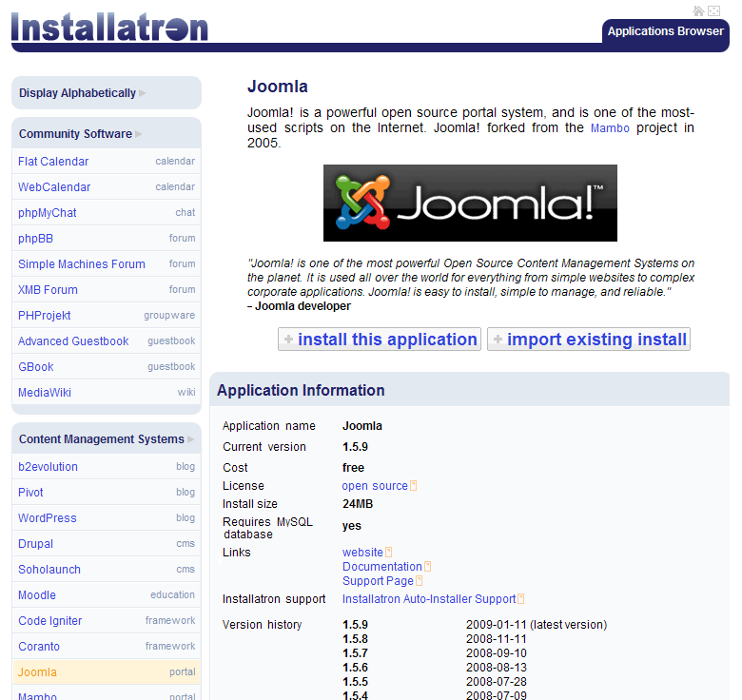Select Advanced Guestbook in sidebar
Image resolution: width=742 pixels, height=700 pixels.
point(107,340)
